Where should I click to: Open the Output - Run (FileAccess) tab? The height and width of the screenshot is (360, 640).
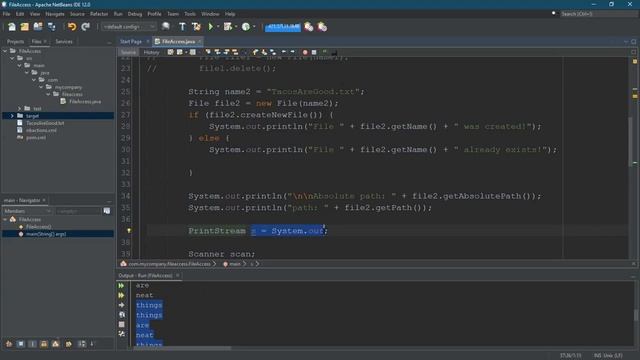[x=145, y=276]
